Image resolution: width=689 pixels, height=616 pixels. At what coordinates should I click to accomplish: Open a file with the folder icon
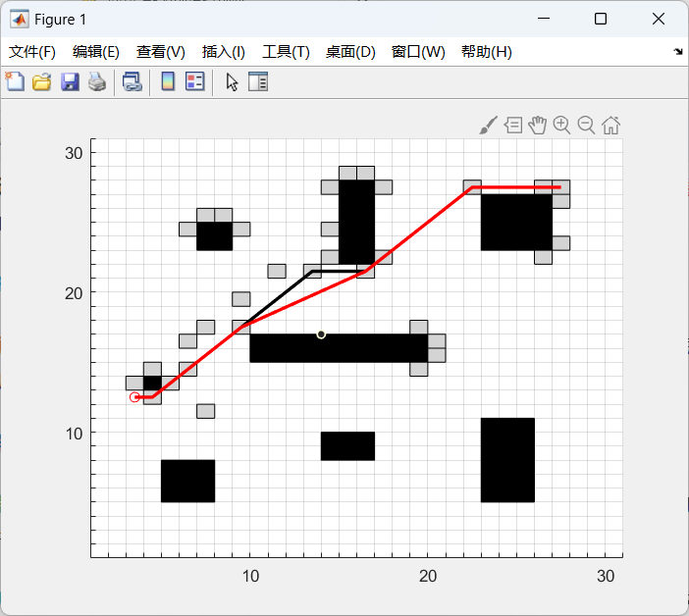pos(42,82)
